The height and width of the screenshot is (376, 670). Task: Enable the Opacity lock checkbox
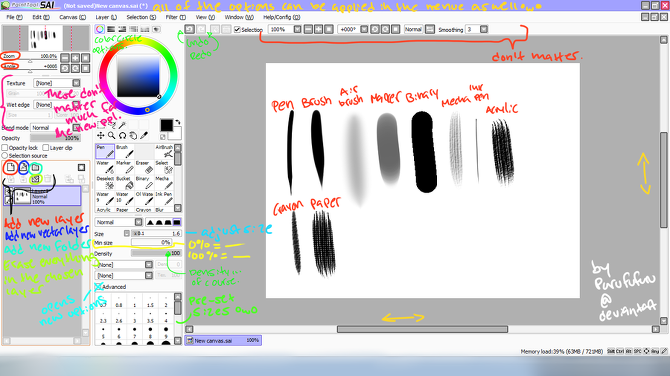5,147
